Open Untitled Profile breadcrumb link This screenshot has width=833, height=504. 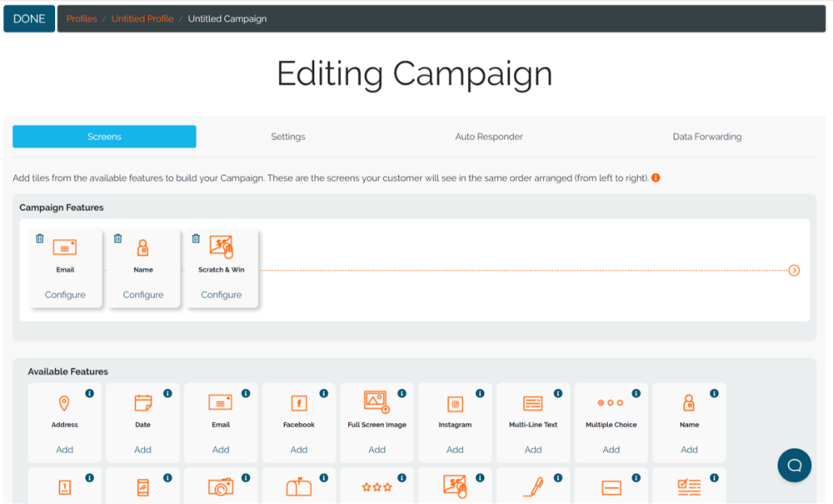(x=142, y=18)
